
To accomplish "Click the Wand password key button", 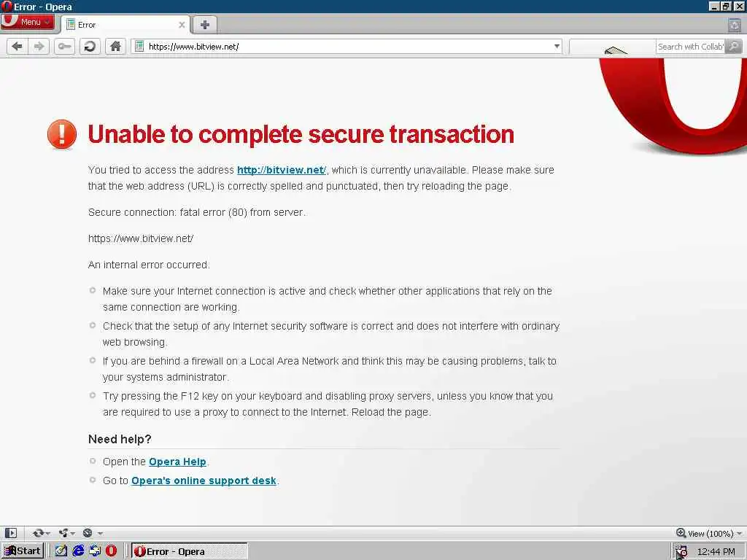I will (x=64, y=47).
